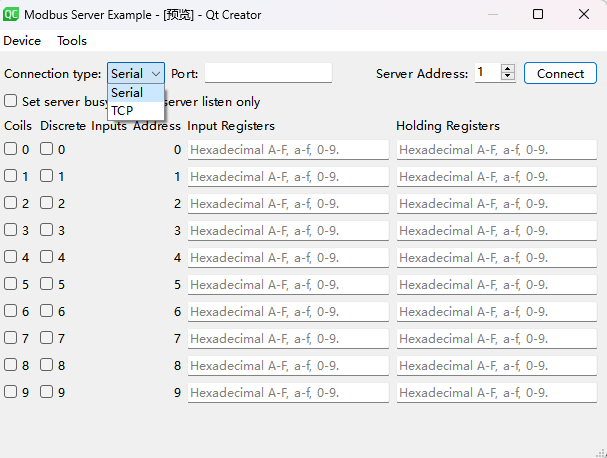The image size is (607, 458).
Task: Check Discrete Inputs checkbox 0
Action: [46, 149]
